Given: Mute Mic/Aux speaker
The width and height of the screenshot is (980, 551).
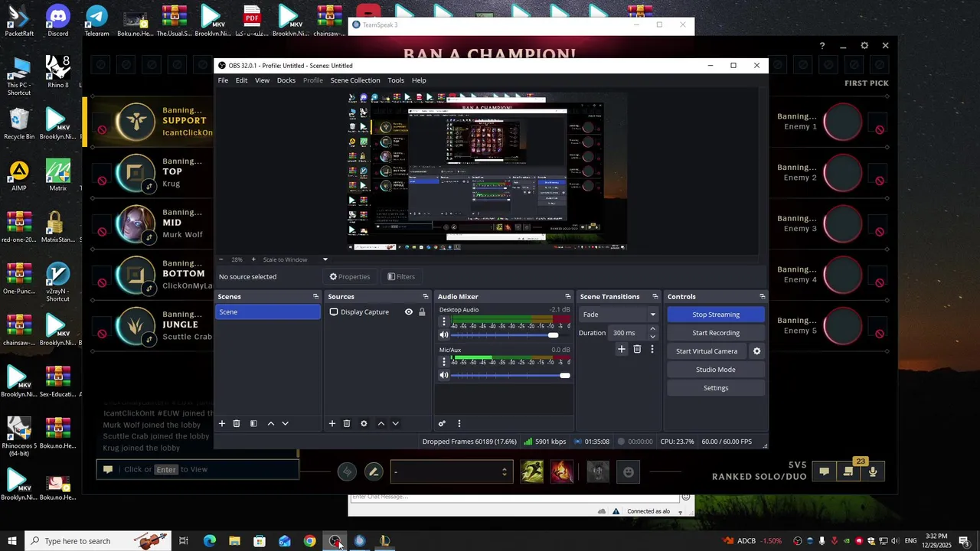Looking at the screenshot, I should coord(444,375).
